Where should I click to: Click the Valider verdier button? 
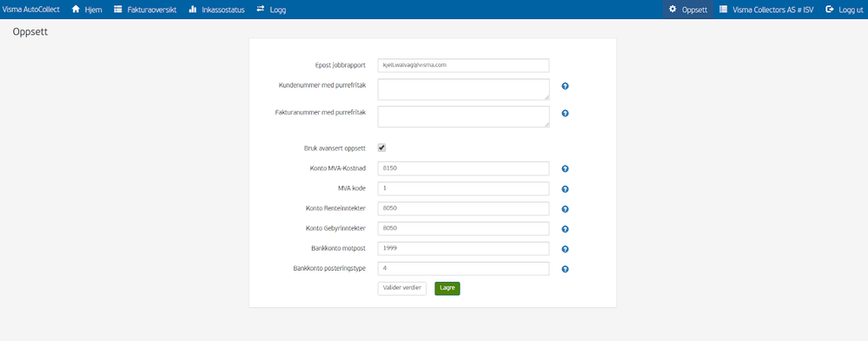(x=402, y=288)
